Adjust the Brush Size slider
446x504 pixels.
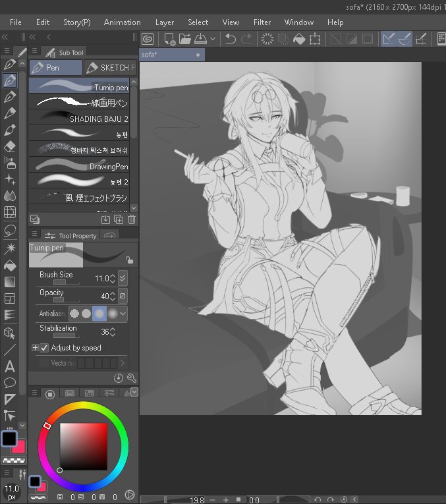(67, 282)
